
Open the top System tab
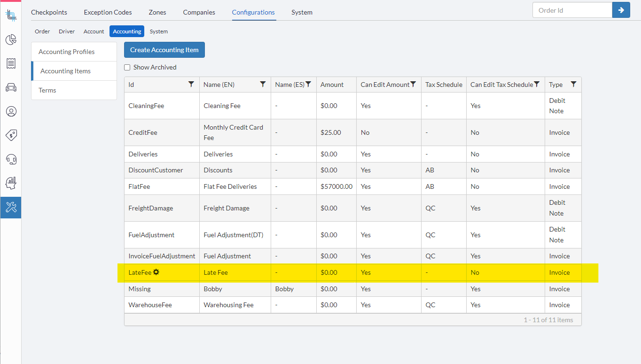coord(302,12)
